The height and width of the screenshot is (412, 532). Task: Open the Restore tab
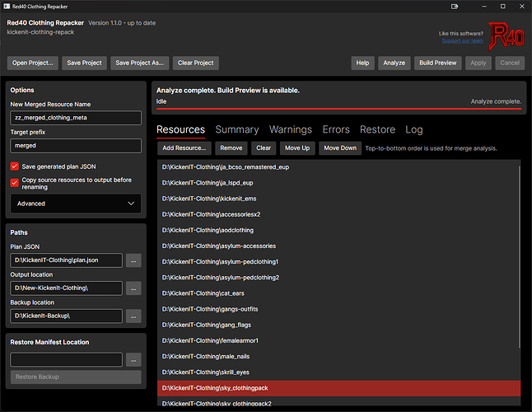[x=378, y=129]
